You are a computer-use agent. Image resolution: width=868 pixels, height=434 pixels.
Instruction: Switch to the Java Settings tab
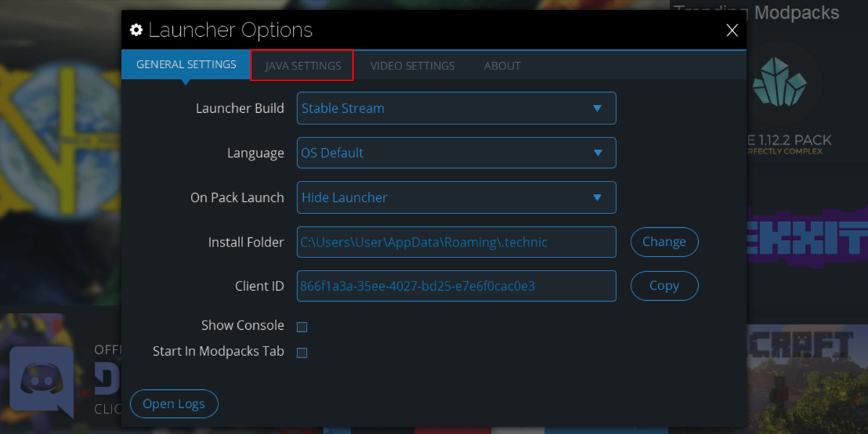tap(302, 65)
